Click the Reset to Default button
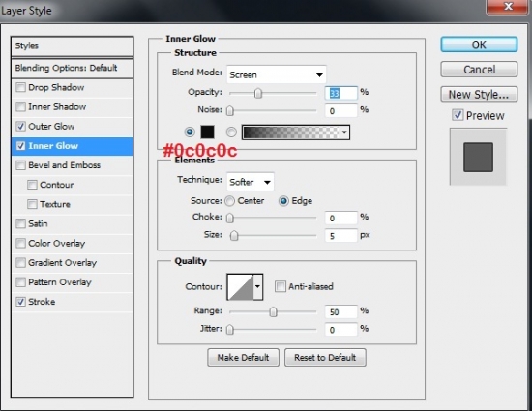This screenshot has width=532, height=411. coord(325,358)
